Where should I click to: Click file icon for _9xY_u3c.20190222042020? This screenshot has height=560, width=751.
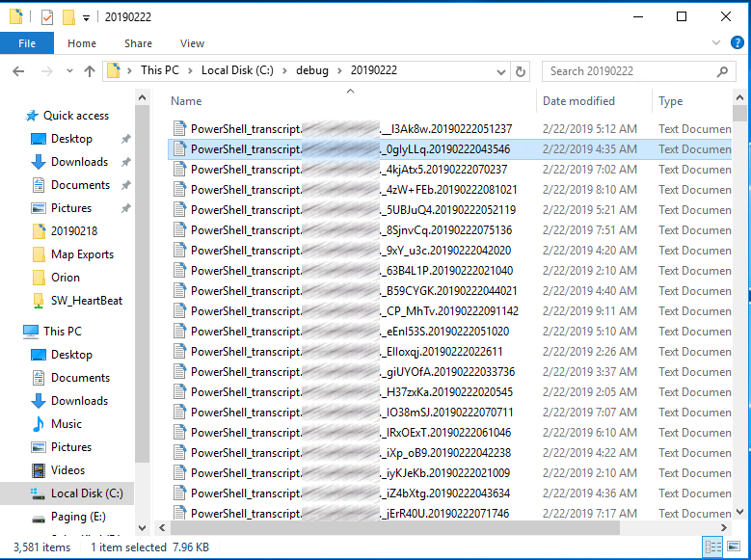pos(179,250)
